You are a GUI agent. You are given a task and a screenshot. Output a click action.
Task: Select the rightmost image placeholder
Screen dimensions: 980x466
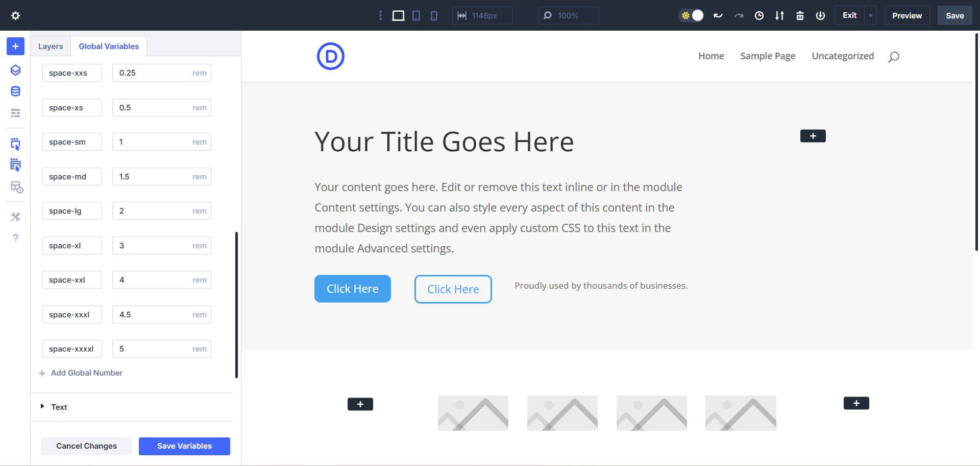pyautogui.click(x=741, y=413)
